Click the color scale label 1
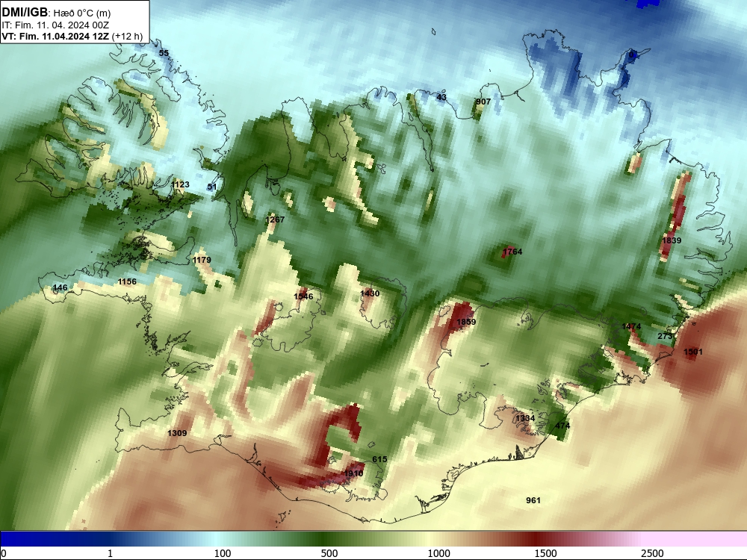Screen dimensions: 747x560 pos(110,553)
